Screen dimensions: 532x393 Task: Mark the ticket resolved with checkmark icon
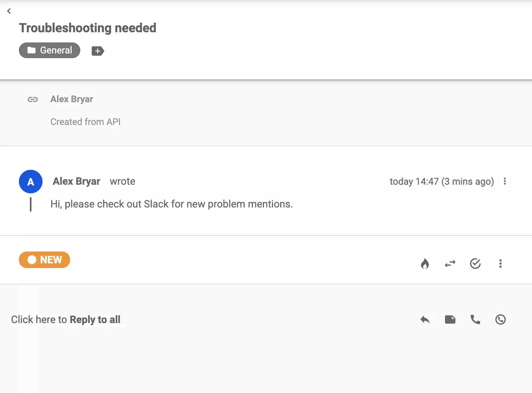tap(475, 264)
